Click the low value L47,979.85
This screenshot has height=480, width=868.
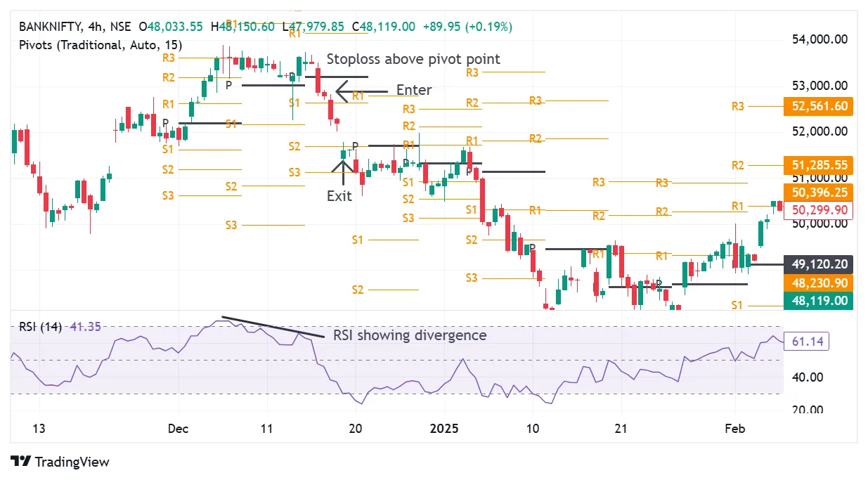pos(313,27)
